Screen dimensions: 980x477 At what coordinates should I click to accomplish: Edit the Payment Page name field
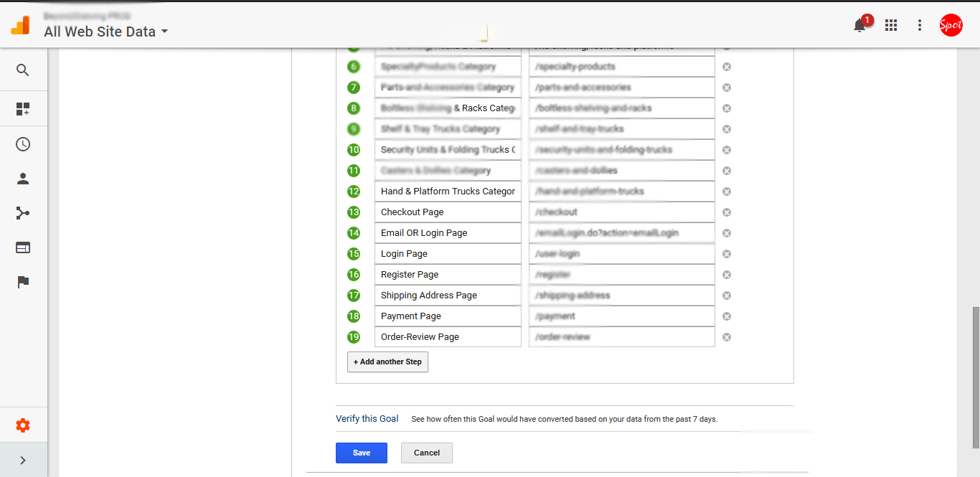point(448,316)
